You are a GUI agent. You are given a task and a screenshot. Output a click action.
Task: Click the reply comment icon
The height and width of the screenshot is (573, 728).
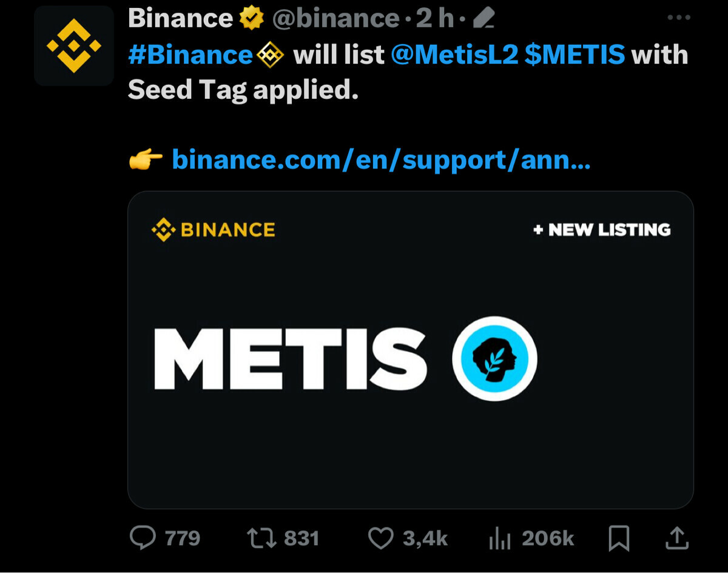[x=143, y=538]
